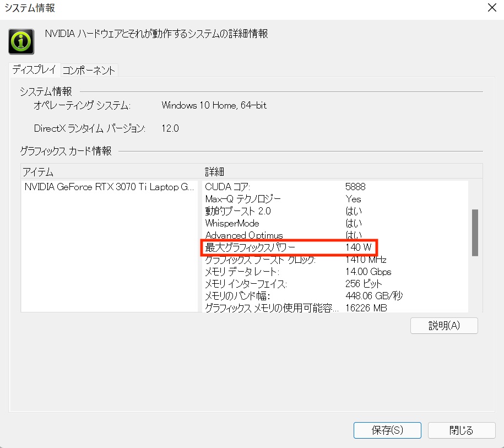Select the メモリ インターフェイス row
The image size is (504, 448).
335,284
